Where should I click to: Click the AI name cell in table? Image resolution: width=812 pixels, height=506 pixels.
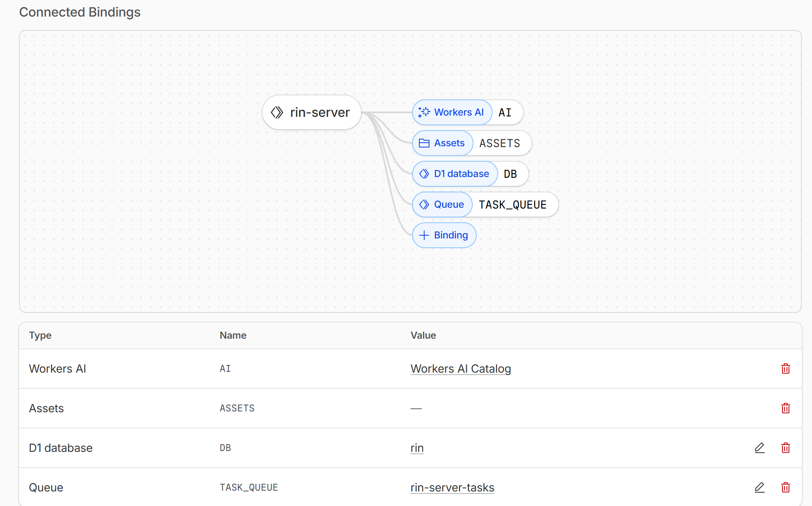225,369
